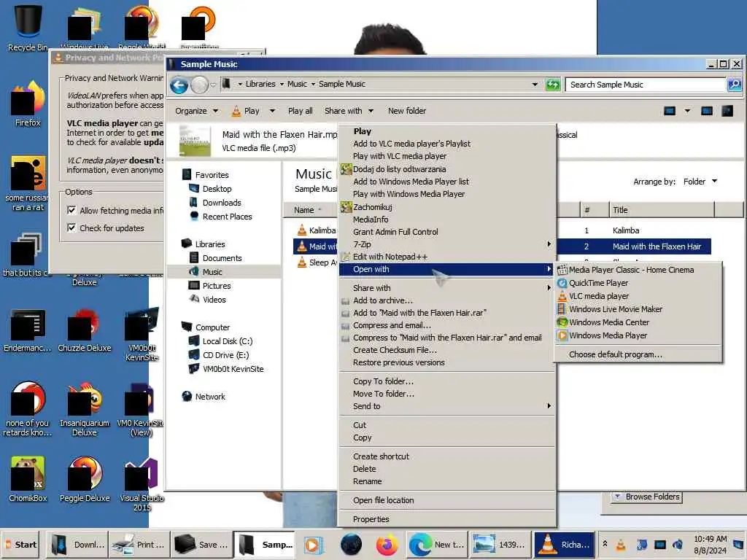Image resolution: width=747 pixels, height=560 pixels.
Task: Select Local Disk (C:) in navigation pane
Action: (228, 341)
